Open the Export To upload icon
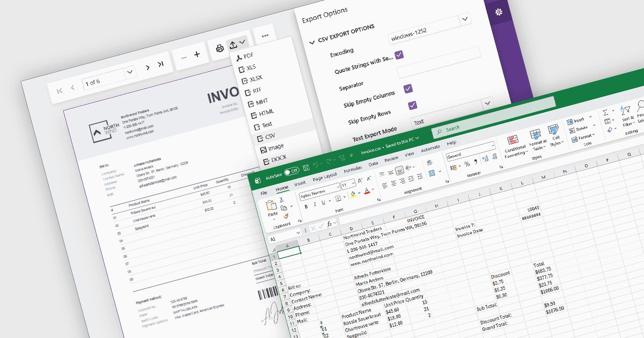The image size is (644, 338). point(233,45)
